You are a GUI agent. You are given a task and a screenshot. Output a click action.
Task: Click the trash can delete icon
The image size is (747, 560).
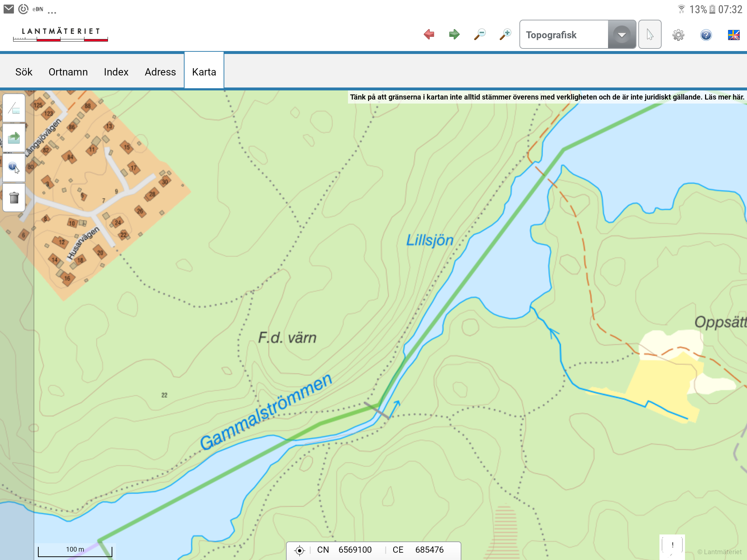(14, 198)
